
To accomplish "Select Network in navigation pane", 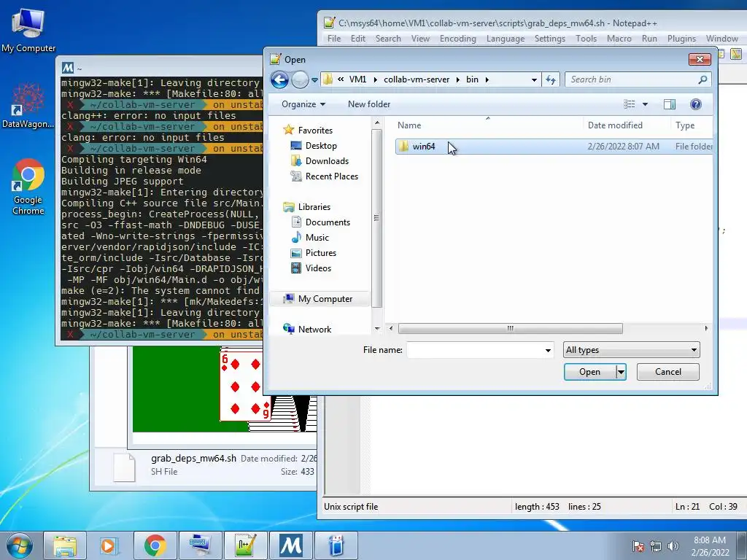I will click(314, 329).
